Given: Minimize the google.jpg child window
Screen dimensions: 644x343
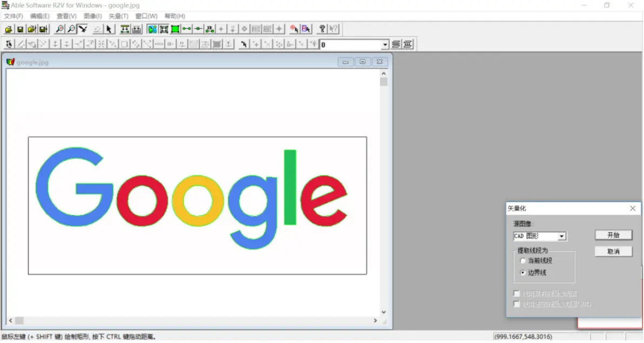Looking at the screenshot, I should [345, 62].
